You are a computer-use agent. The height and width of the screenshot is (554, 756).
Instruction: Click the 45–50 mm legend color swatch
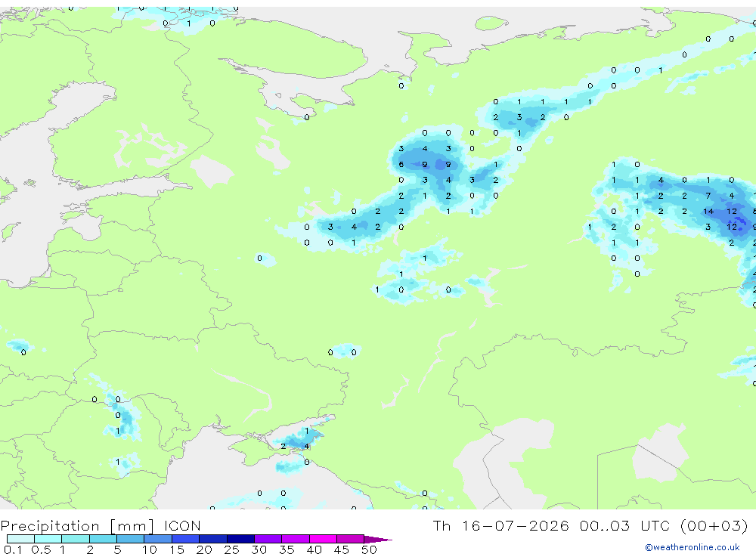coord(350,539)
